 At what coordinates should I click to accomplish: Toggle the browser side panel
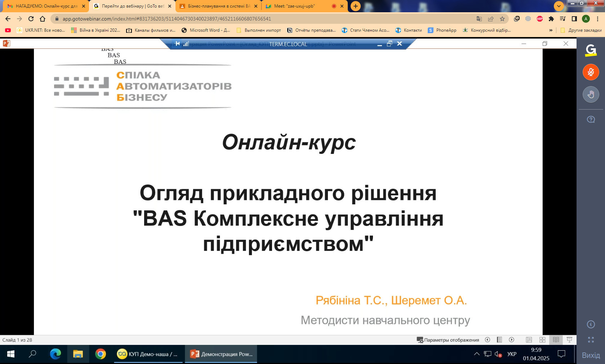[574, 19]
